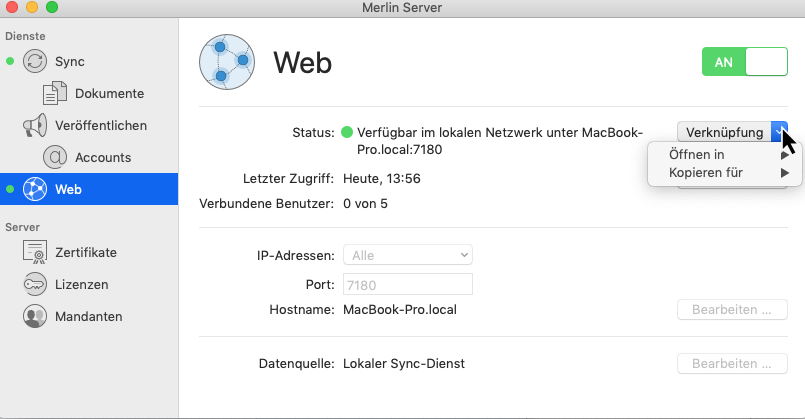Viewport: 805px width, 419px height.
Task: Click the Web network icon in sidebar
Action: tap(35, 189)
